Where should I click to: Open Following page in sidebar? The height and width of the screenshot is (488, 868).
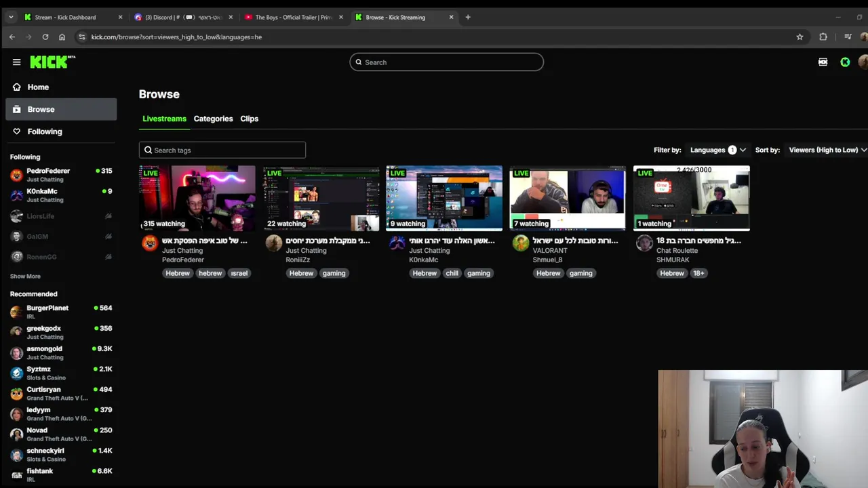pyautogui.click(x=61, y=131)
